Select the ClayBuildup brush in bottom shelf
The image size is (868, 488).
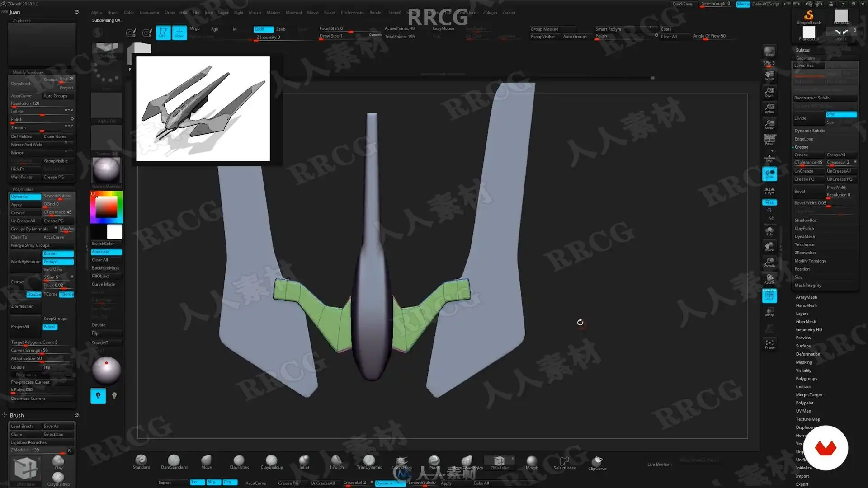click(271, 461)
